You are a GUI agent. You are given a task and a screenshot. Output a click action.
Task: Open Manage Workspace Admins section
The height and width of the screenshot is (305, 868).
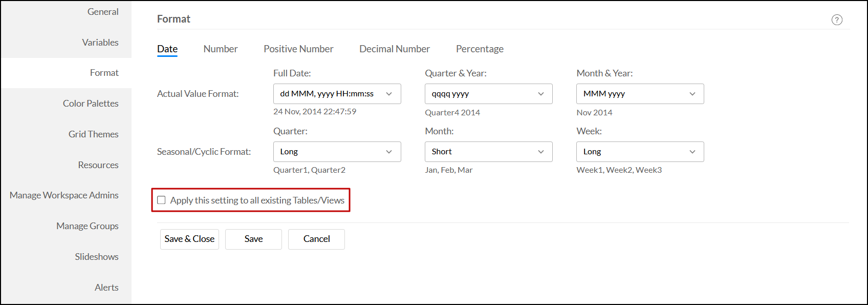coord(64,195)
